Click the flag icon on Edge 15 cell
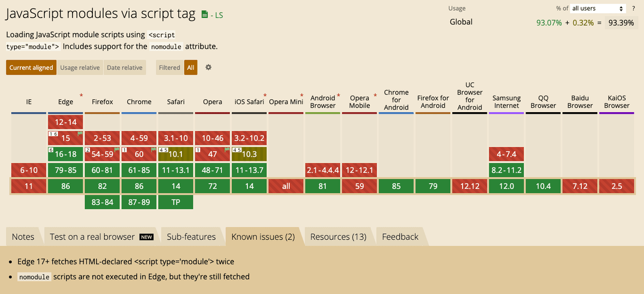This screenshot has width=644, height=294. point(80,133)
